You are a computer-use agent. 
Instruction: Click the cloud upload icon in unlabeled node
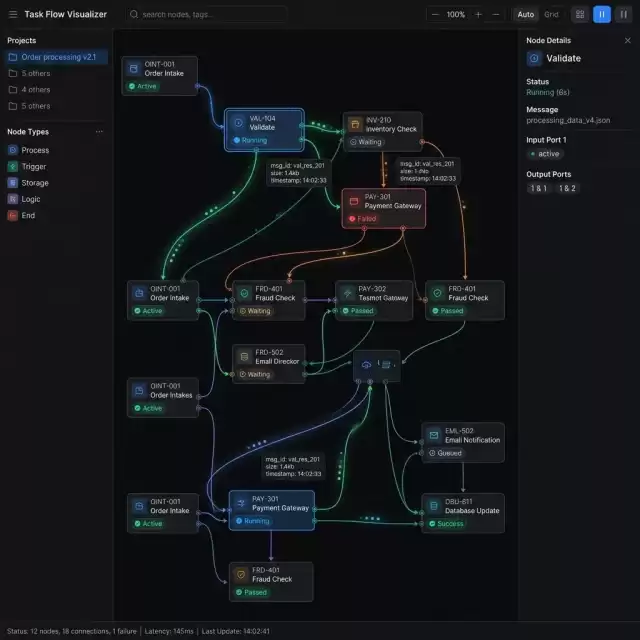click(x=366, y=364)
